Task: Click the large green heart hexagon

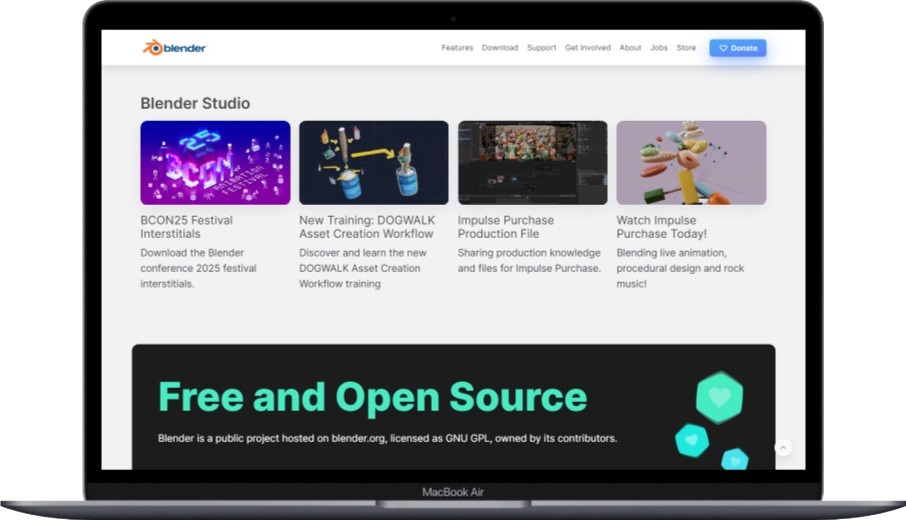Action: [x=719, y=398]
